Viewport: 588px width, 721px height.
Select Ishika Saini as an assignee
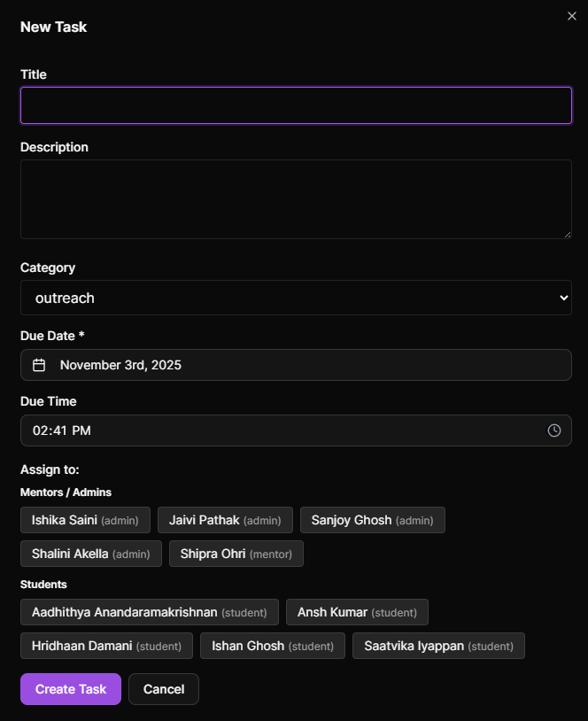[84, 520]
